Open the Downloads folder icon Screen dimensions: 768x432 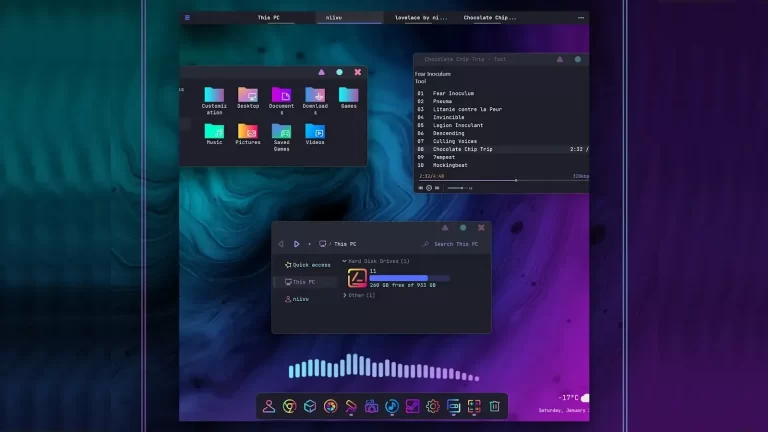315,95
